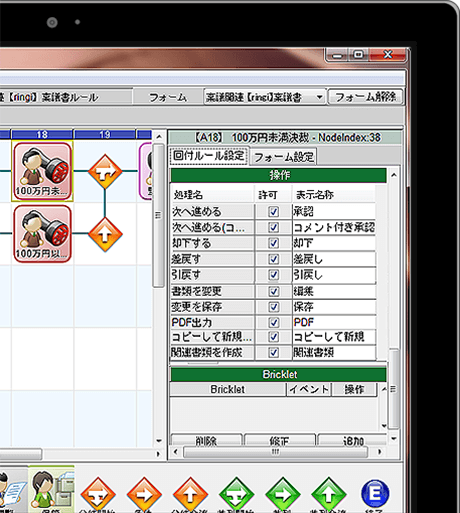Screen dimensions: 460x513
Task: Toggle permission checkbox for 書類を変更
Action: [x=274, y=291]
